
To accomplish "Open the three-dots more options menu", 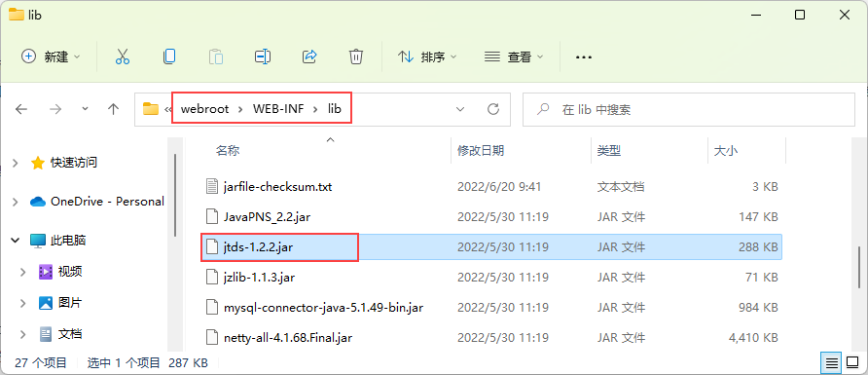I will pyautogui.click(x=584, y=56).
